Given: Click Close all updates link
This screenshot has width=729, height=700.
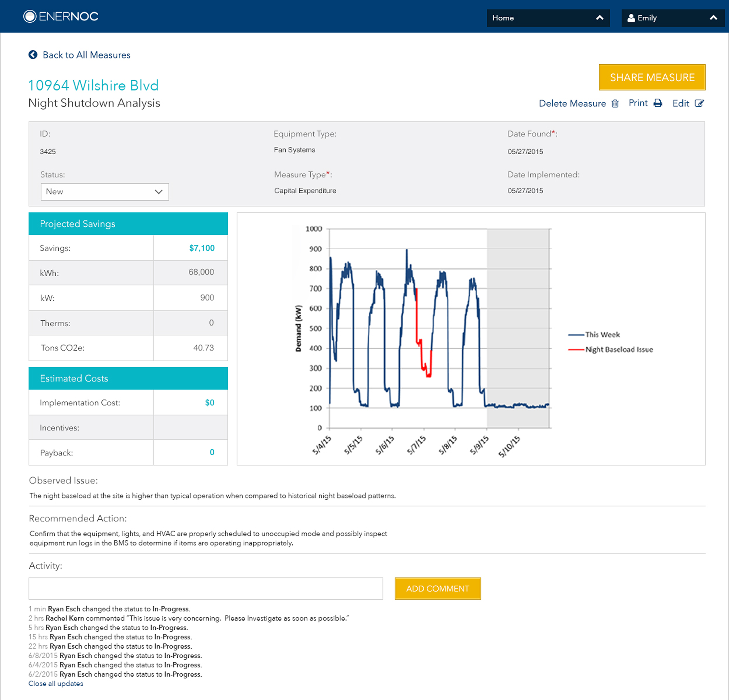Looking at the screenshot, I should click(x=56, y=684).
